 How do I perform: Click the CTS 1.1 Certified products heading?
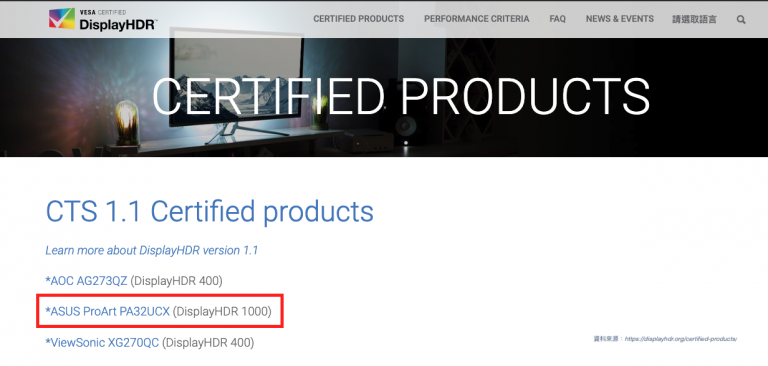point(210,211)
